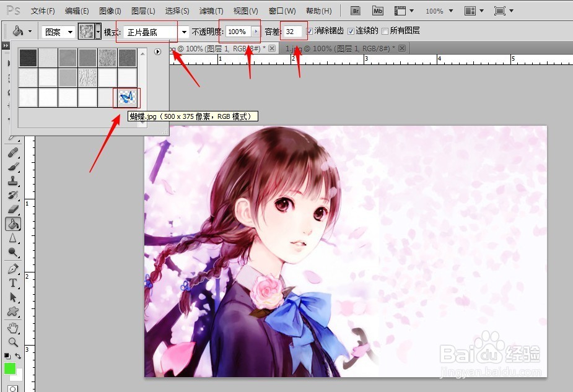The width and height of the screenshot is (573, 392).
Task: Click opacity 100% input field
Action: click(x=238, y=32)
